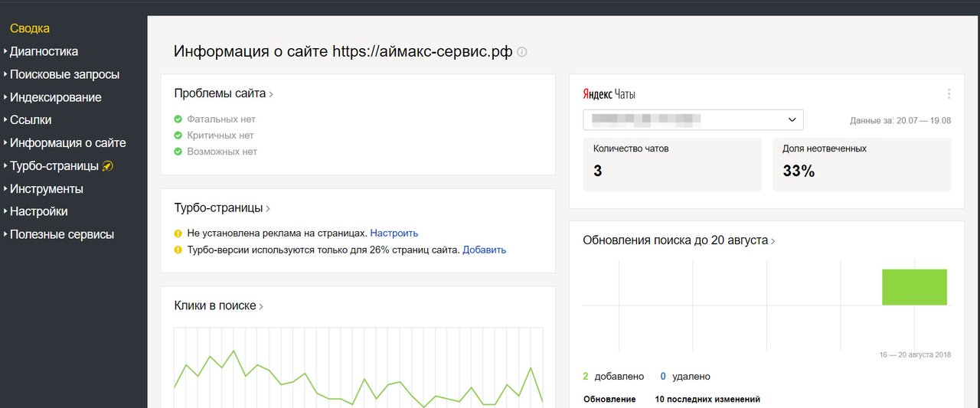Open Обновления поиска до 20 августа heading

[x=679, y=240]
